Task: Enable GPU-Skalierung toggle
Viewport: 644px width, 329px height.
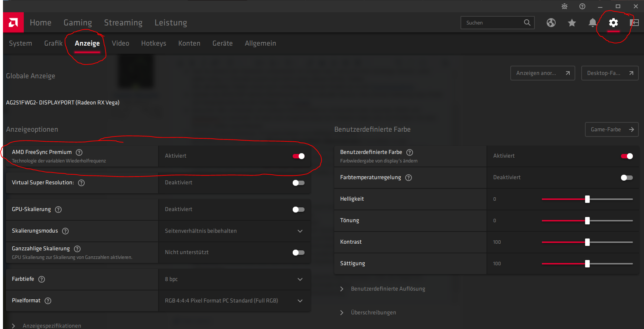Action: [299, 210]
